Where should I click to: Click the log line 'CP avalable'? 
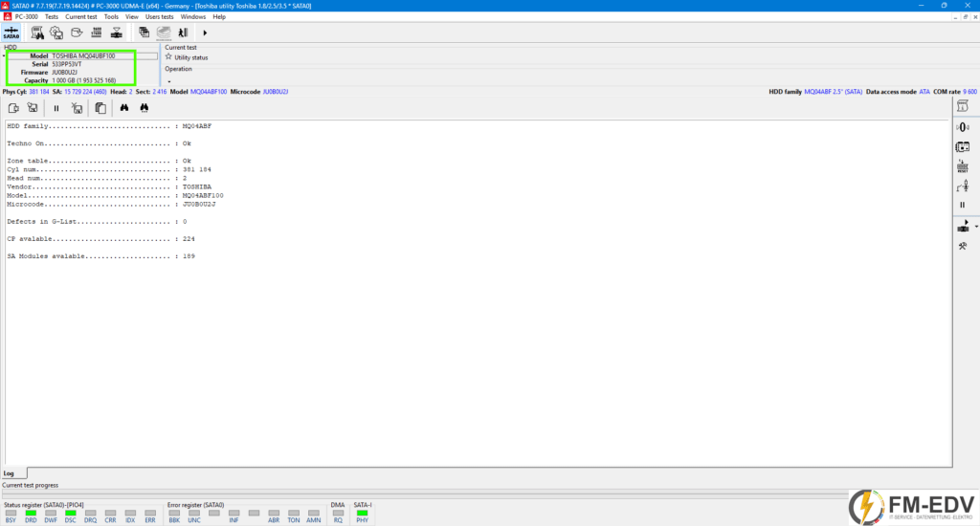(x=100, y=239)
